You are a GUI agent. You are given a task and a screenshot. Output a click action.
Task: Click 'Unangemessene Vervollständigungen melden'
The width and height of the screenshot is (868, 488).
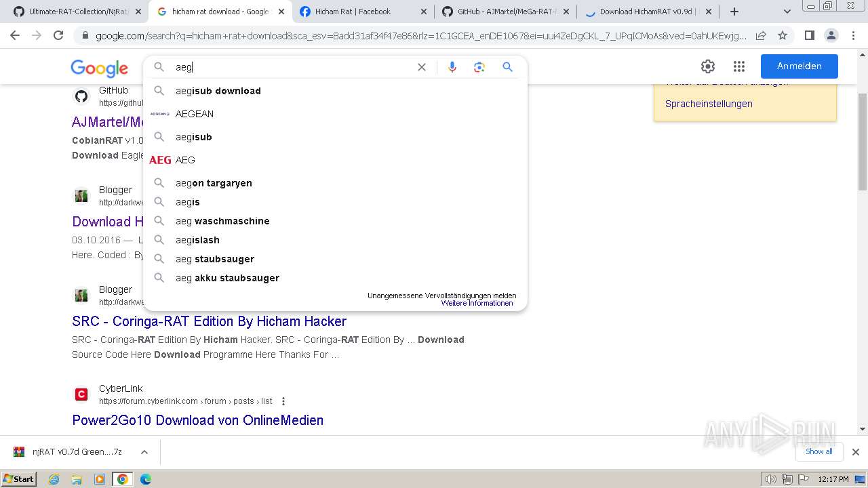click(441, 296)
